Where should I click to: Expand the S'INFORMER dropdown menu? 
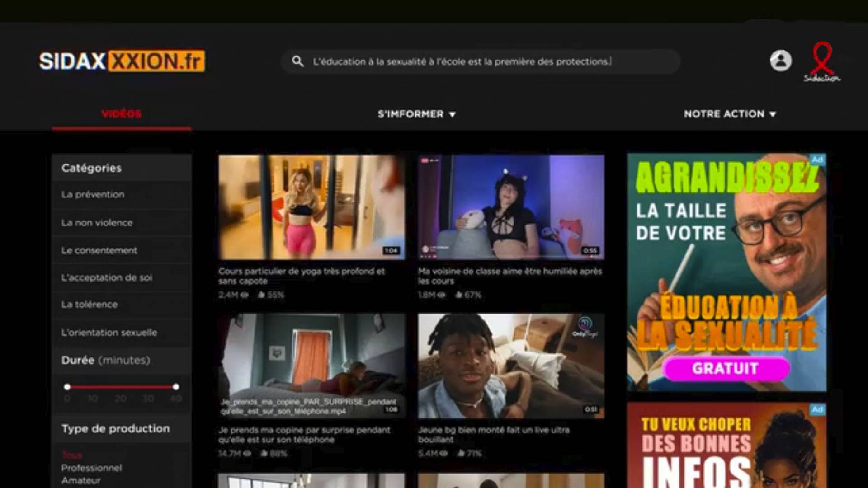pyautogui.click(x=416, y=114)
